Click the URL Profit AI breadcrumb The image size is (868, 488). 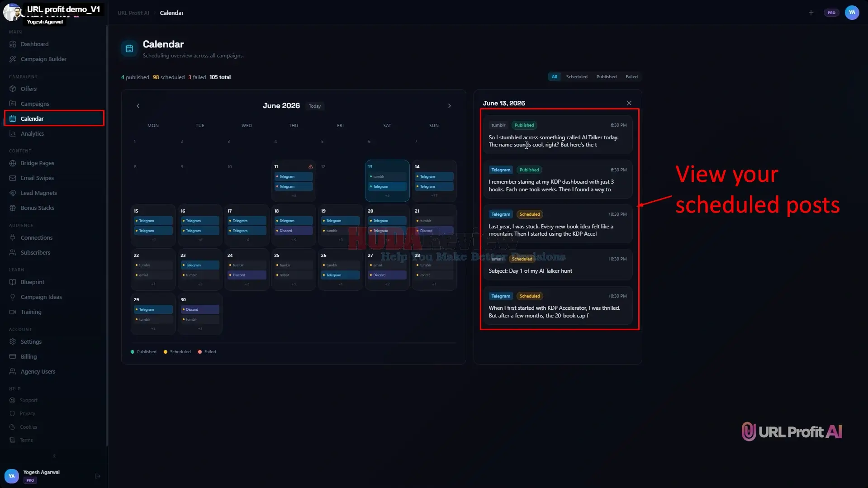click(133, 13)
